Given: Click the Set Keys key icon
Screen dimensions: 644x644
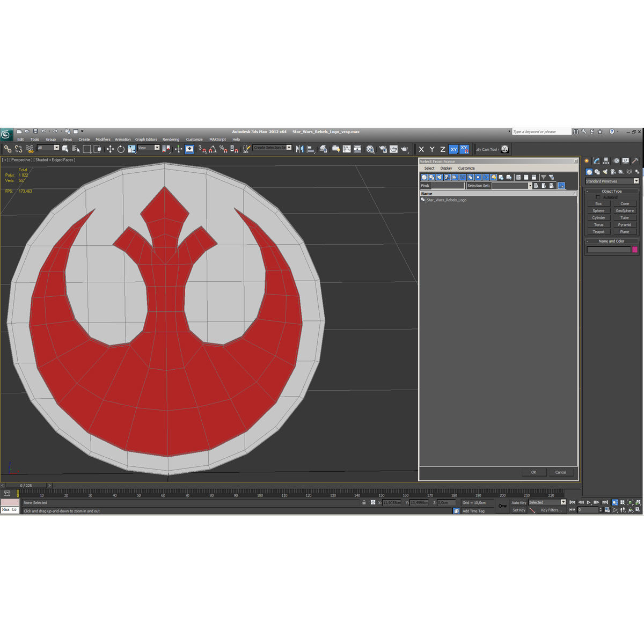Looking at the screenshot, I should [502, 506].
